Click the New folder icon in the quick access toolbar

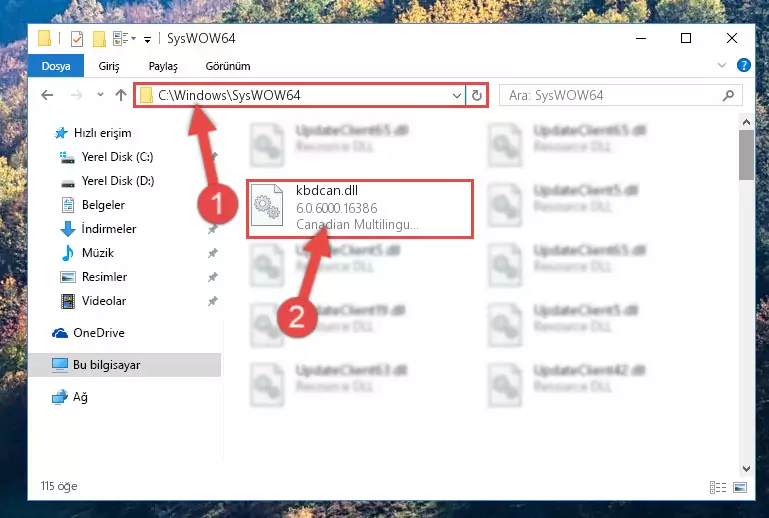[99, 38]
